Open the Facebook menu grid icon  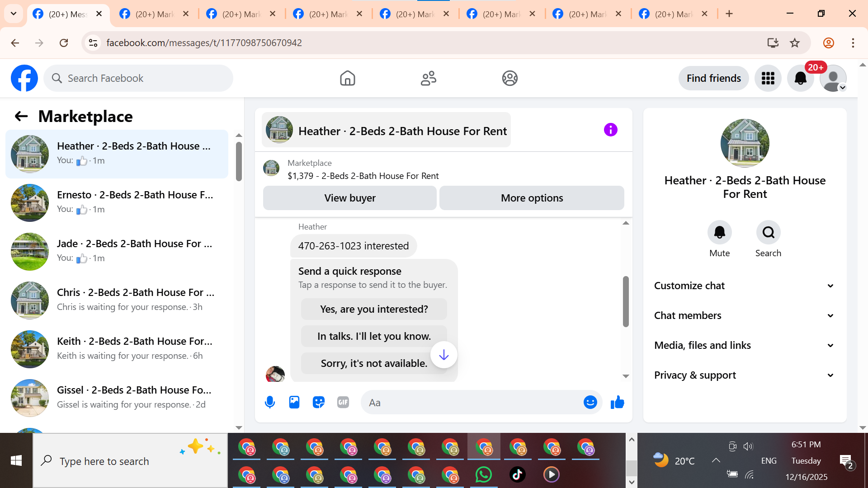[x=768, y=78]
